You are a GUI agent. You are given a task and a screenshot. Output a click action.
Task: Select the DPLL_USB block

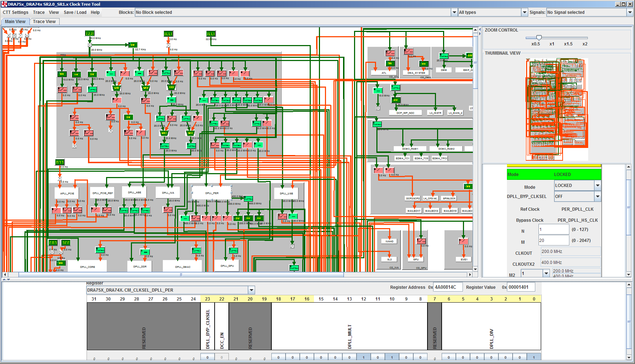pos(286,193)
